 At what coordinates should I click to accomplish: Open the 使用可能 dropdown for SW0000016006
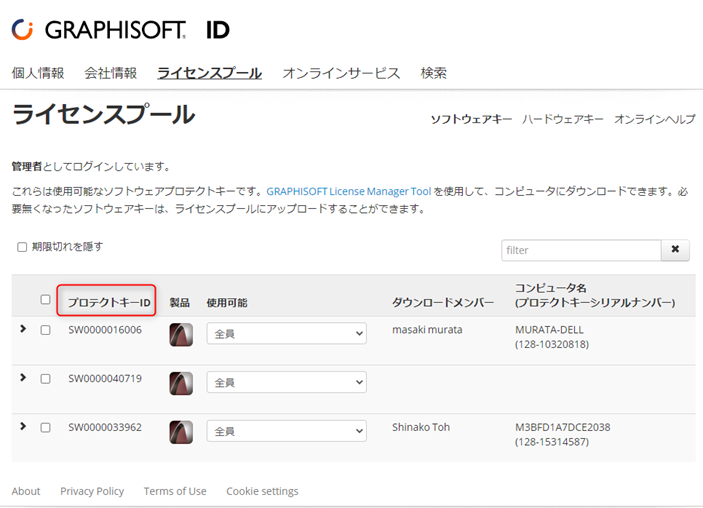click(286, 334)
